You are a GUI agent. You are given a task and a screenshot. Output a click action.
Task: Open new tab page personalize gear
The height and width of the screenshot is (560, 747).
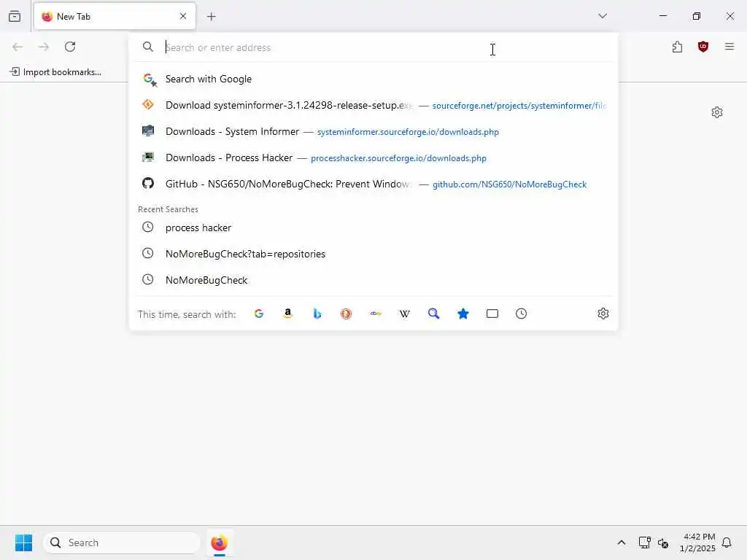point(716,112)
